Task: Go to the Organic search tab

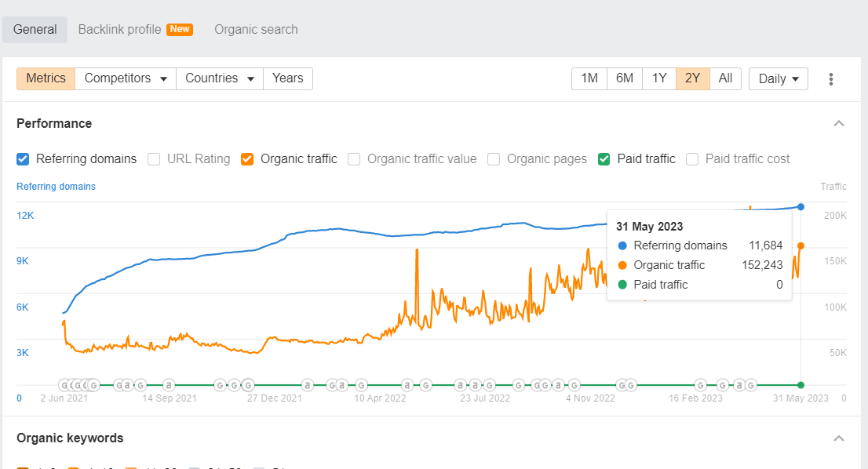Action: tap(256, 30)
